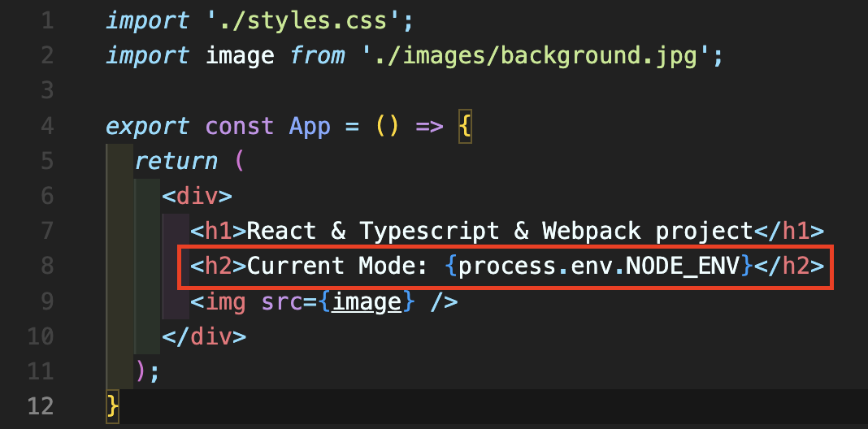
Task: Click line number 12 in the gutter
Action: [x=41, y=407]
